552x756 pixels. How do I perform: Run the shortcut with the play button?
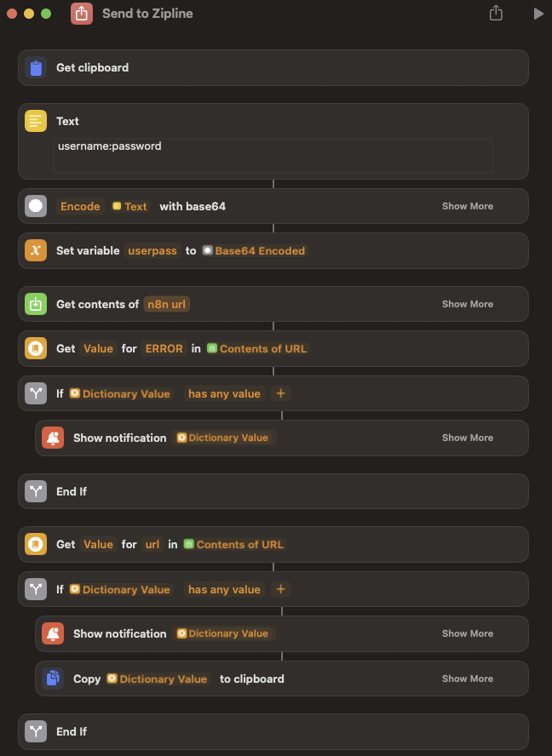click(x=538, y=14)
